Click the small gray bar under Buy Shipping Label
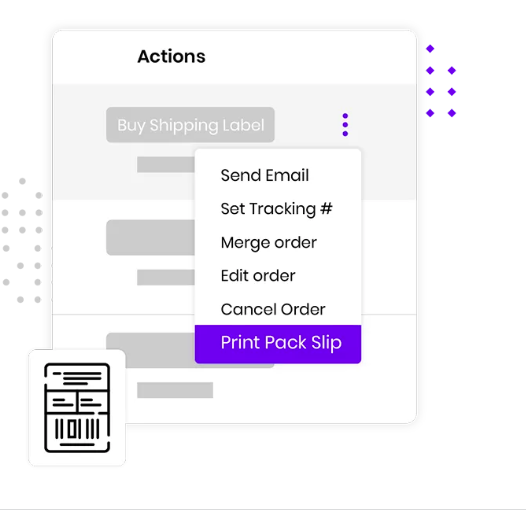This screenshot has height=511, width=526. coord(166,164)
